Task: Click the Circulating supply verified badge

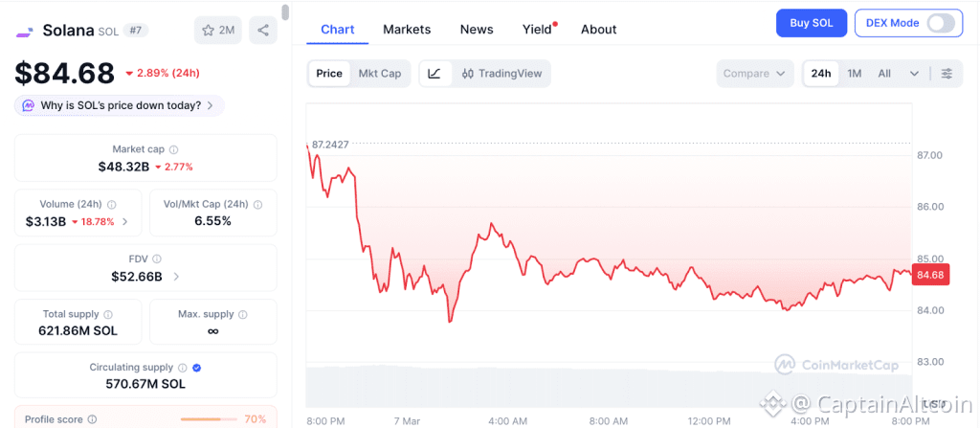Action: pyautogui.click(x=196, y=368)
